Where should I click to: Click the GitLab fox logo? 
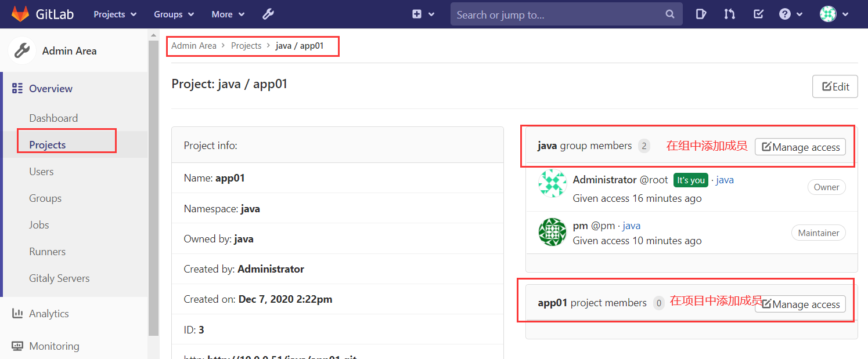[20, 14]
